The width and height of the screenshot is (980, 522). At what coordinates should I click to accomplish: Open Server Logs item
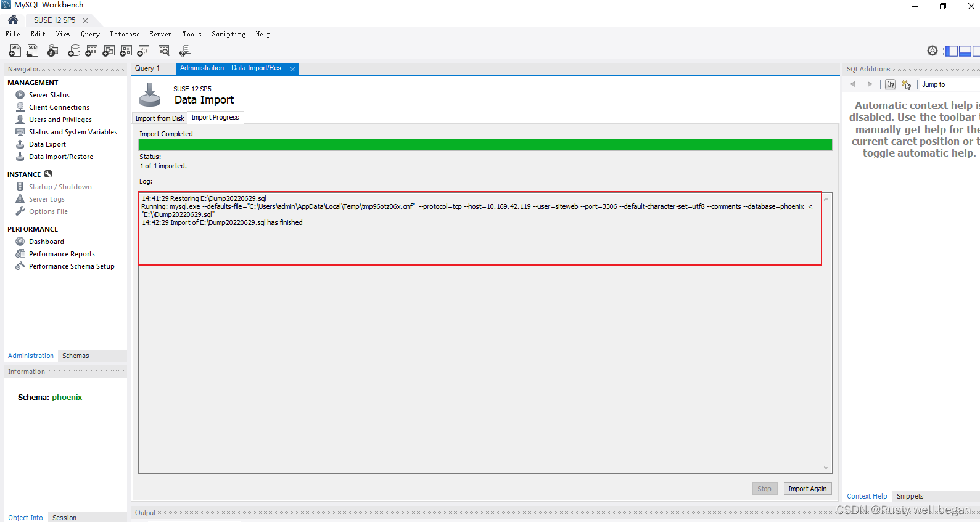(47, 199)
